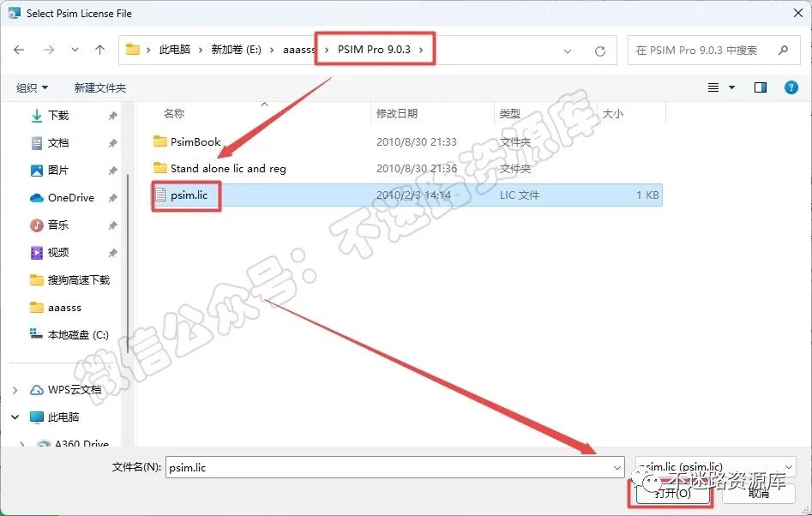812x516 pixels.
Task: Open 本地磁盘 (C:) in the sidebar
Action: (x=78, y=335)
